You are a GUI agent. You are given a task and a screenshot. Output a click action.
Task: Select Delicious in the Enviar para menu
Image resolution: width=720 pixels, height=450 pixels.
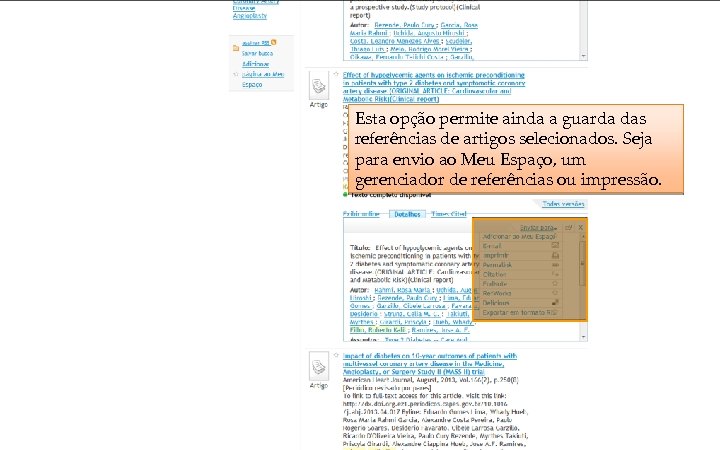point(496,303)
